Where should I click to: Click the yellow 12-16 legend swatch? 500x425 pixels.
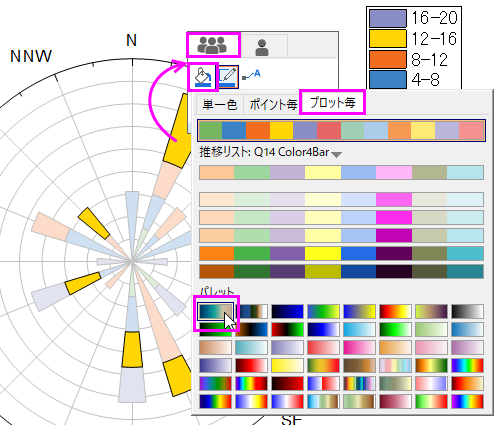tap(388, 38)
